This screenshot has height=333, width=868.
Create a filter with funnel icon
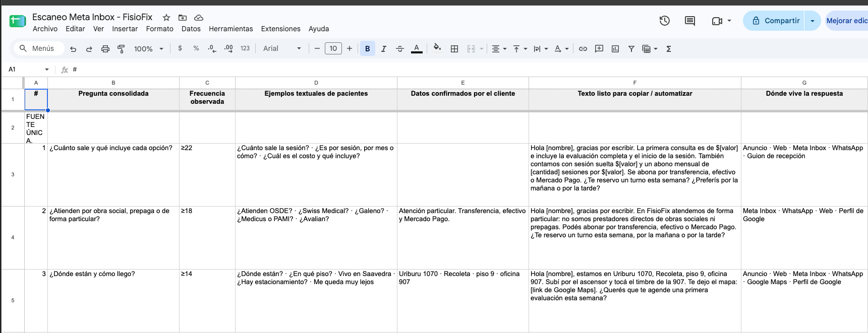click(x=631, y=49)
